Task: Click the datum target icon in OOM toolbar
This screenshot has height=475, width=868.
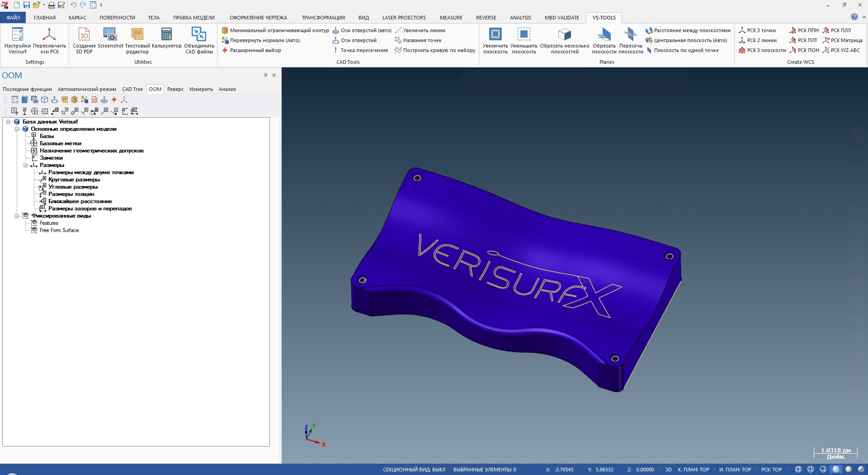Action: tap(35, 111)
